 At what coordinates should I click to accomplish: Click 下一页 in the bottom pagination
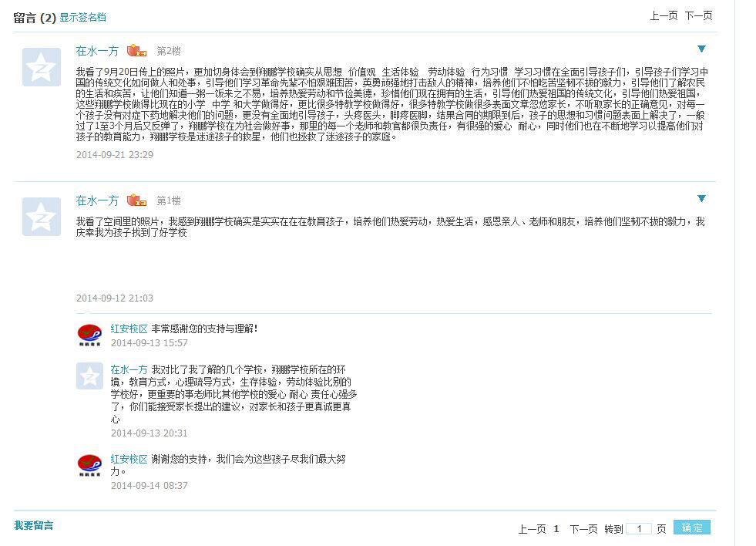click(583, 529)
